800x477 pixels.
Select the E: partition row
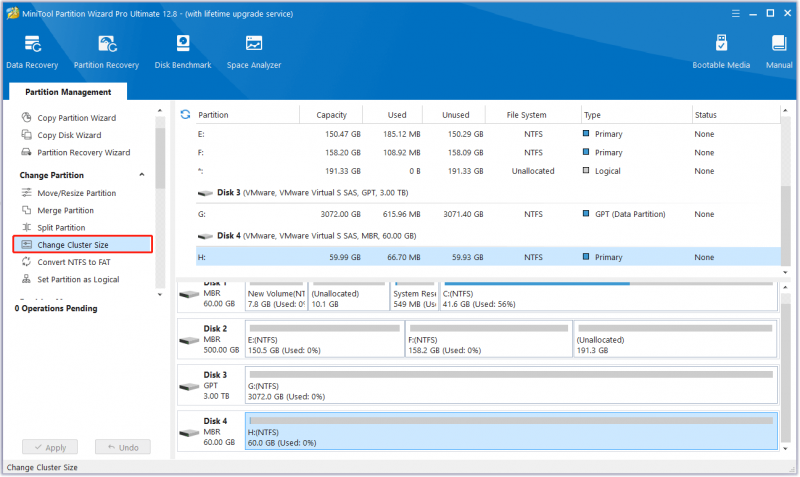coord(488,134)
